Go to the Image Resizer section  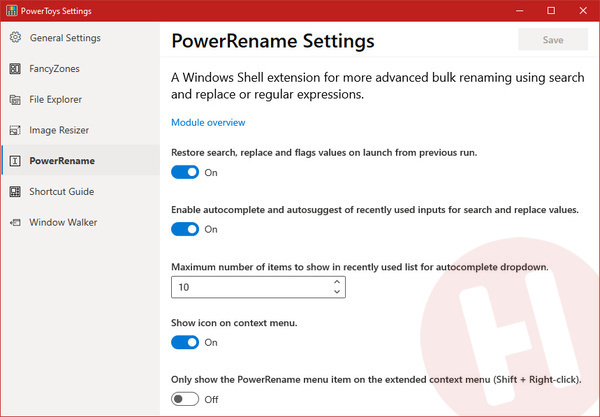pyautogui.click(x=59, y=130)
